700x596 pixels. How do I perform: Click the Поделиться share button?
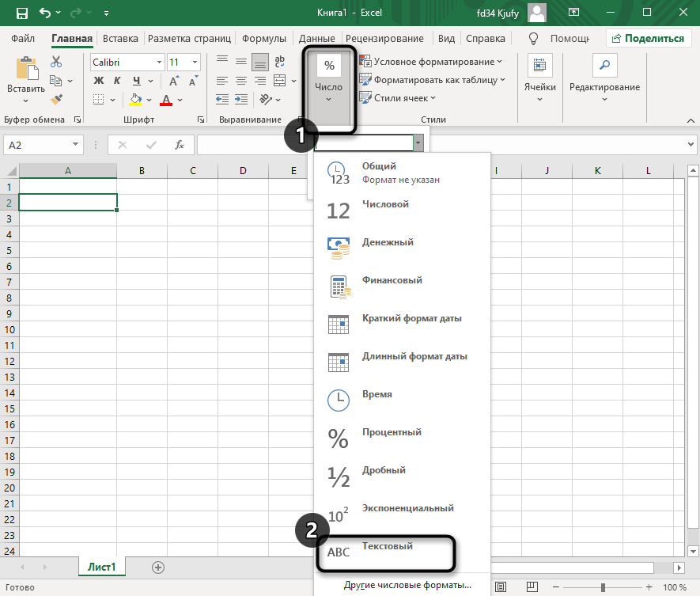click(x=647, y=38)
